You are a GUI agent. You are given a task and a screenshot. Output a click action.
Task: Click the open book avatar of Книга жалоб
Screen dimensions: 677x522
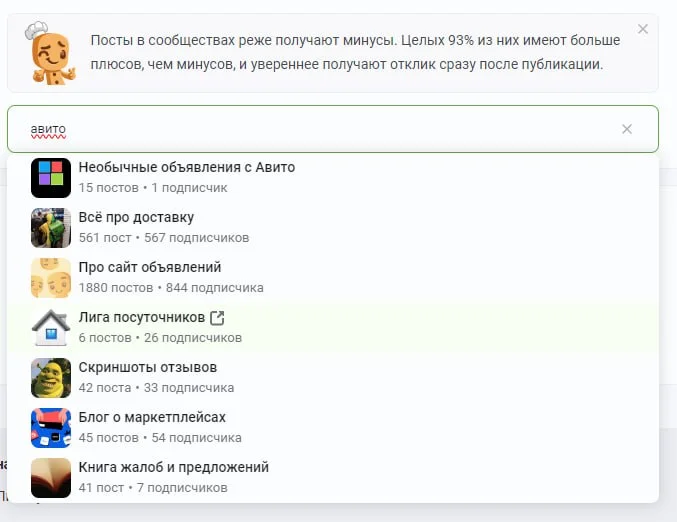coord(51,478)
